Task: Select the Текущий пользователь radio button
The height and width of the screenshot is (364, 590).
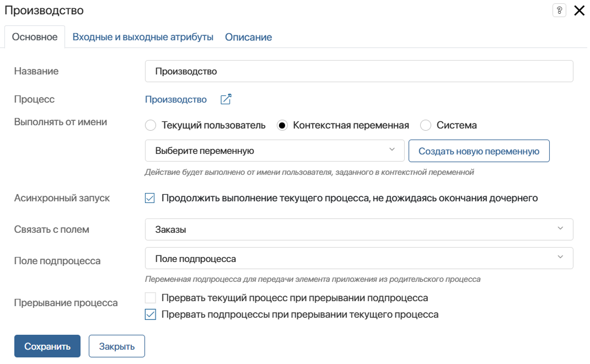Action: coord(151,125)
